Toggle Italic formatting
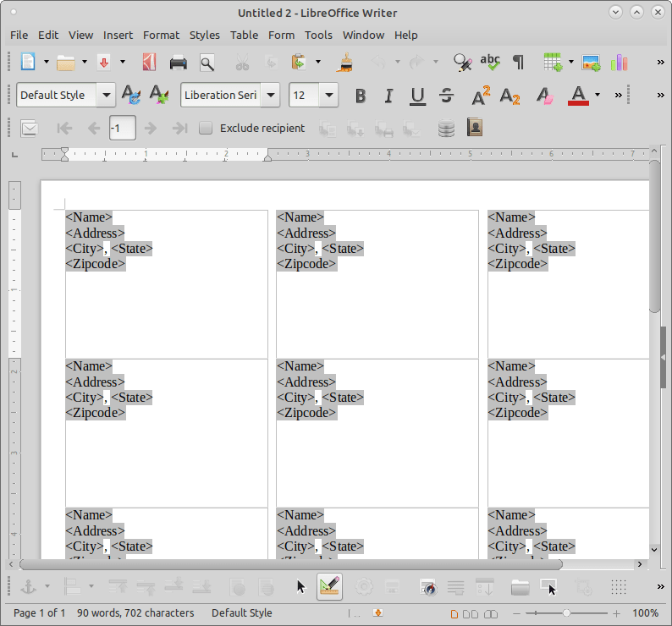Screen dimensions: 672x626 pos(388,96)
